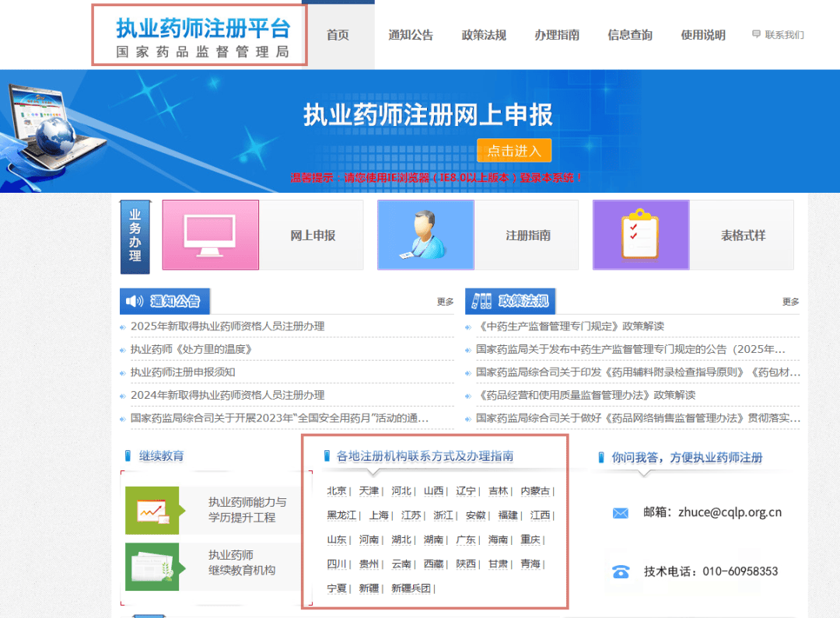Open the purple 表格式样 clipboard icon
Image resolution: width=840 pixels, height=618 pixels.
641,235
